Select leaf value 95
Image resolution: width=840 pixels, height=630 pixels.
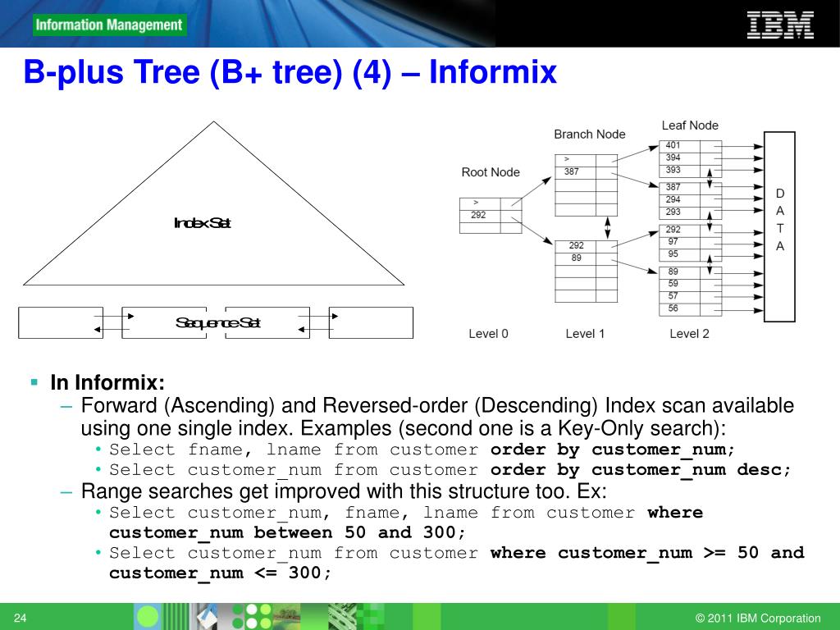pos(673,254)
